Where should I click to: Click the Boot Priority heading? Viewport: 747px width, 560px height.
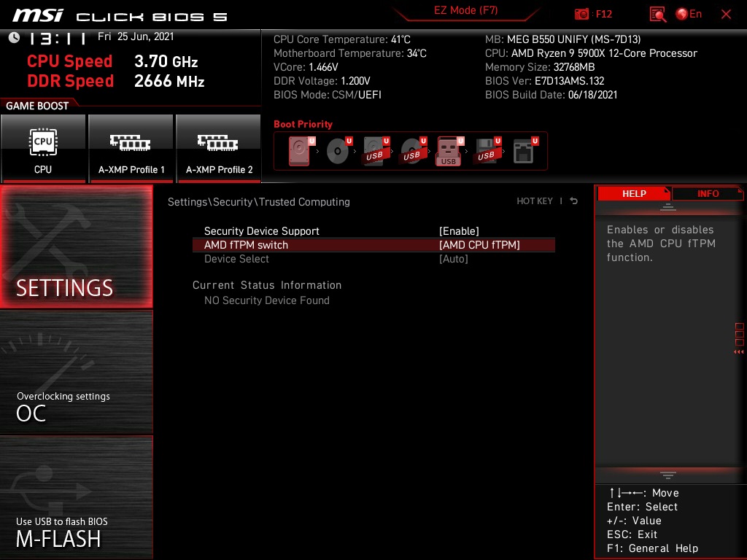click(x=303, y=124)
